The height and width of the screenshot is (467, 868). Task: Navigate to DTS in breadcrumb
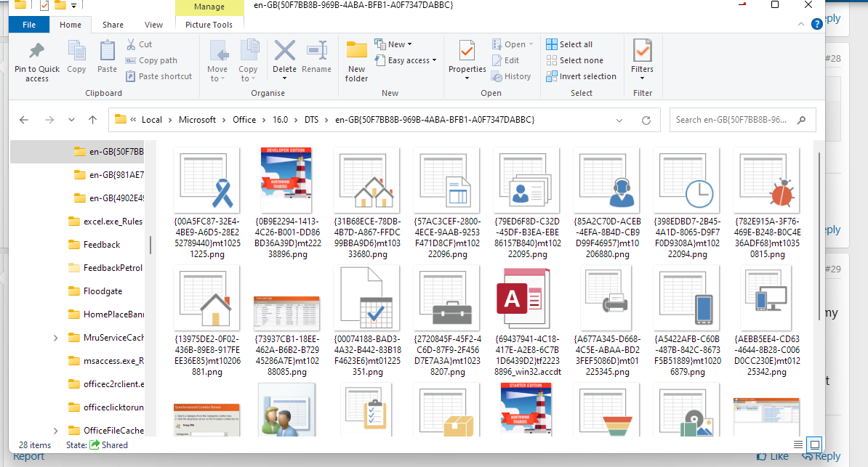pos(311,120)
